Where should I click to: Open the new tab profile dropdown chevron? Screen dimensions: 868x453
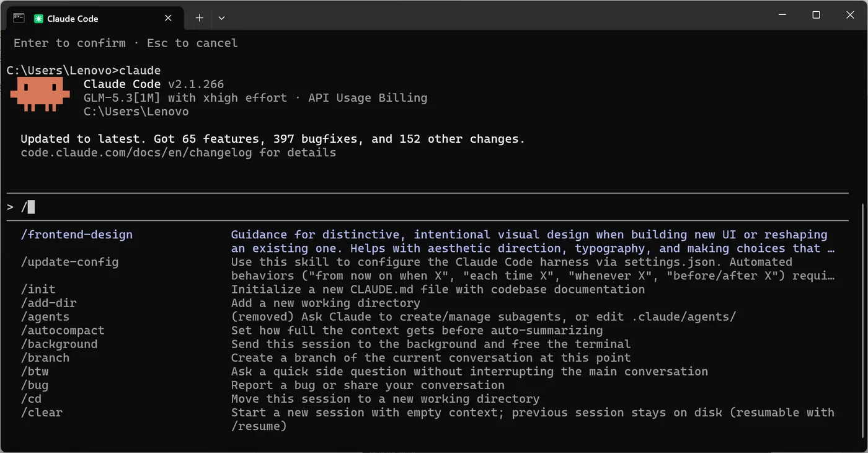pyautogui.click(x=221, y=19)
